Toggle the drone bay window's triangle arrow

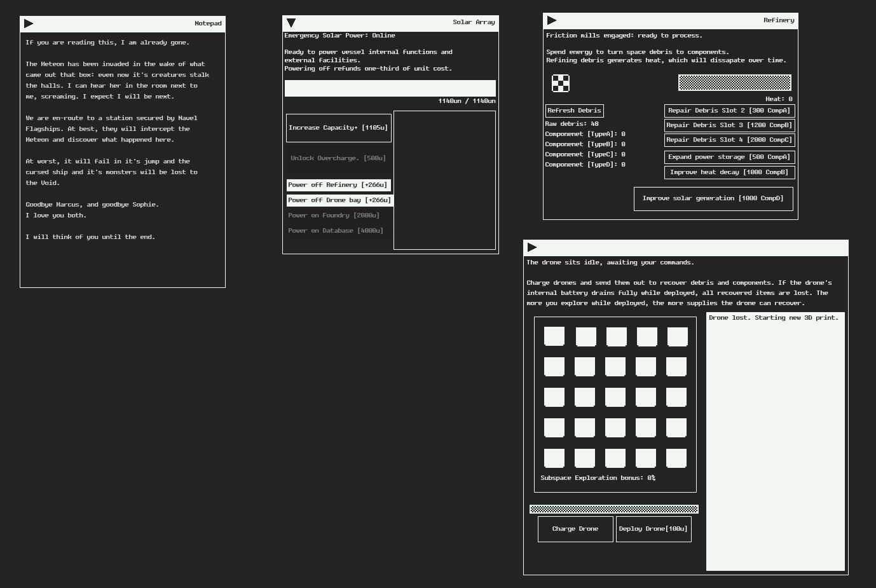tap(532, 247)
